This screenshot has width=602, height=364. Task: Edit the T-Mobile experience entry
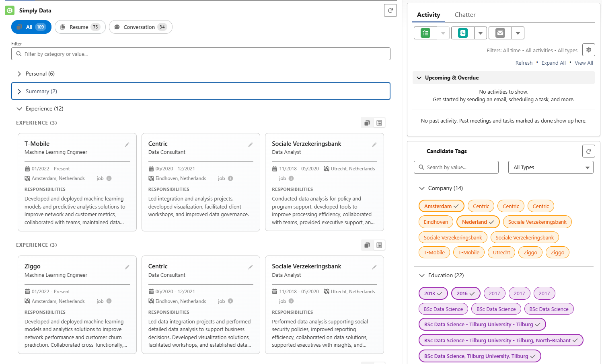point(127,144)
